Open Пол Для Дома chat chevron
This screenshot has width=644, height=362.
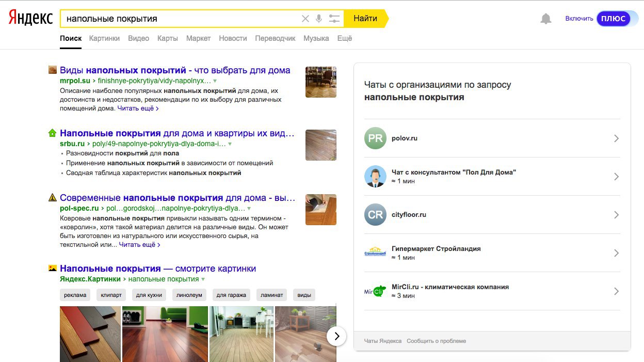coord(616,177)
